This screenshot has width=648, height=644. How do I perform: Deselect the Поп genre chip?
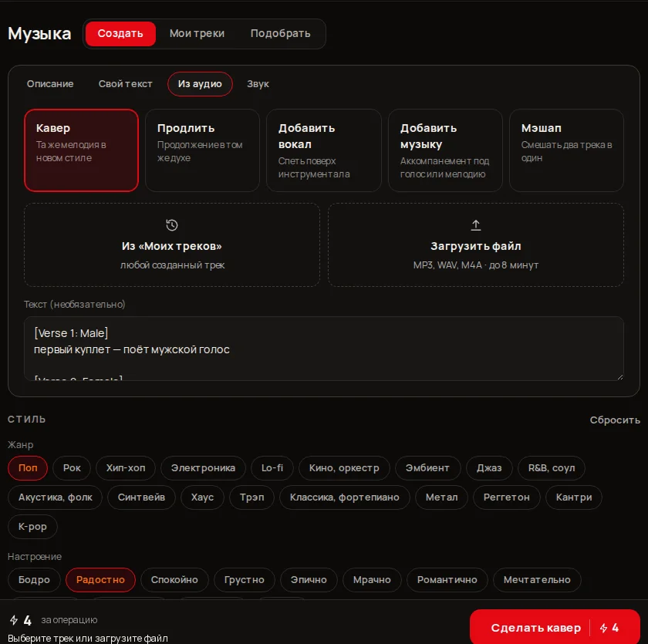tap(28, 468)
